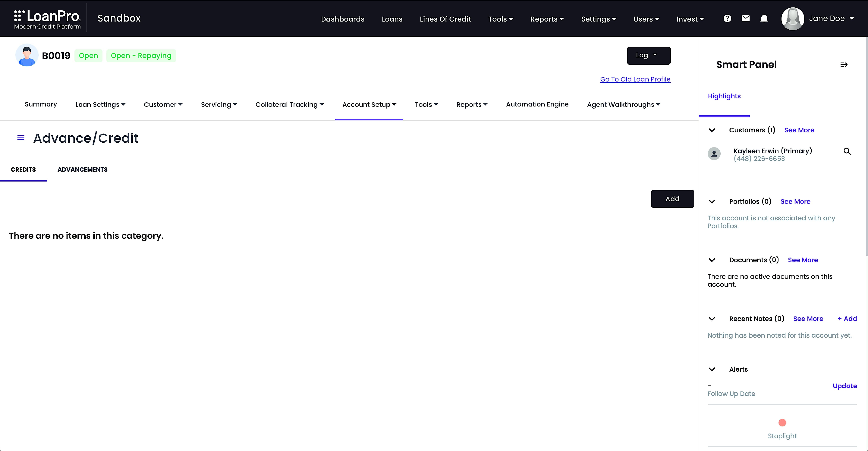868x451 pixels.
Task: Expand the Servicing menu
Action: click(219, 104)
